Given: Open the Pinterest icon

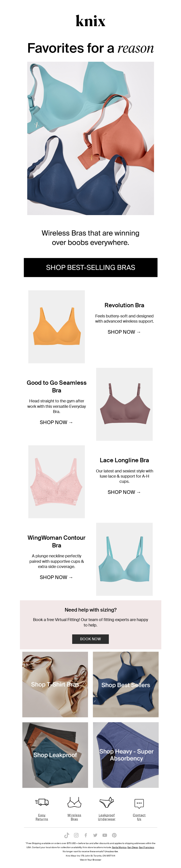Looking at the screenshot, I should 114,835.
